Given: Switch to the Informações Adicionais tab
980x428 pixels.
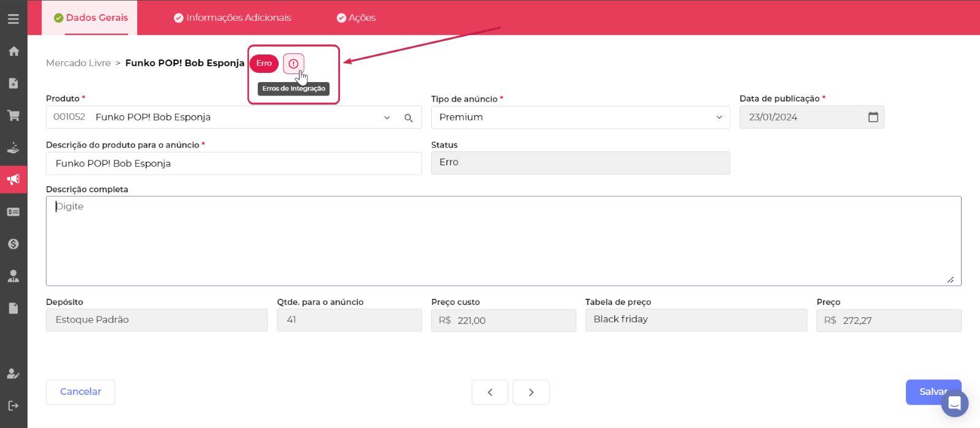Looking at the screenshot, I should click(x=233, y=18).
